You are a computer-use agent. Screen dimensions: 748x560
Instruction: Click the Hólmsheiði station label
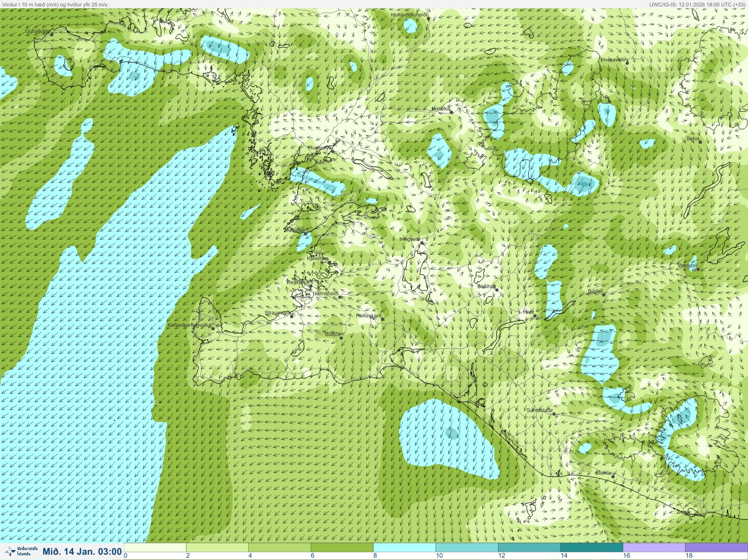point(326,293)
